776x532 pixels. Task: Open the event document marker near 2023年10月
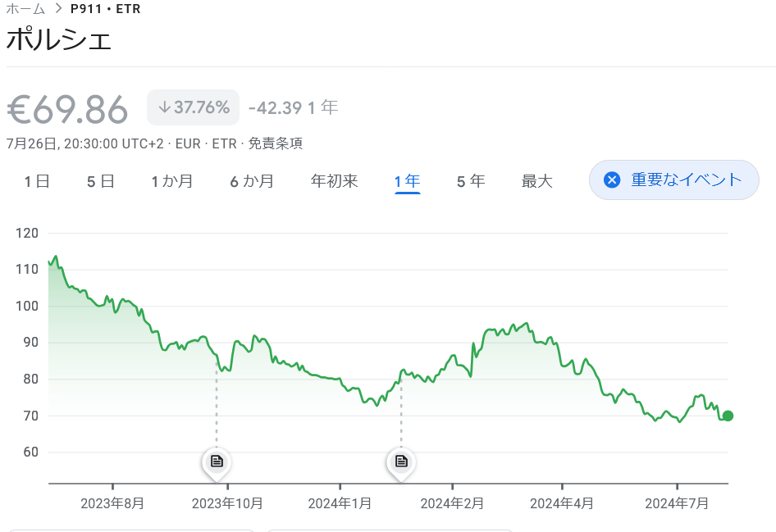pyautogui.click(x=217, y=461)
